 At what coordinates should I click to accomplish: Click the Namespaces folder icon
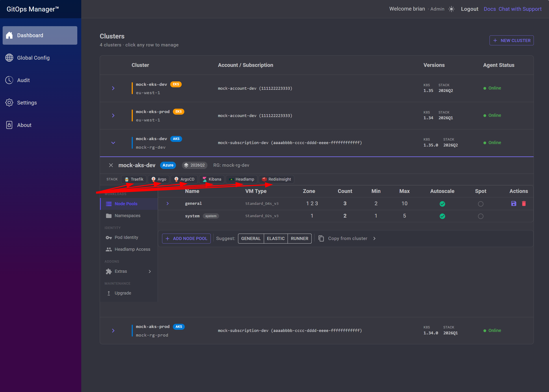(x=109, y=216)
